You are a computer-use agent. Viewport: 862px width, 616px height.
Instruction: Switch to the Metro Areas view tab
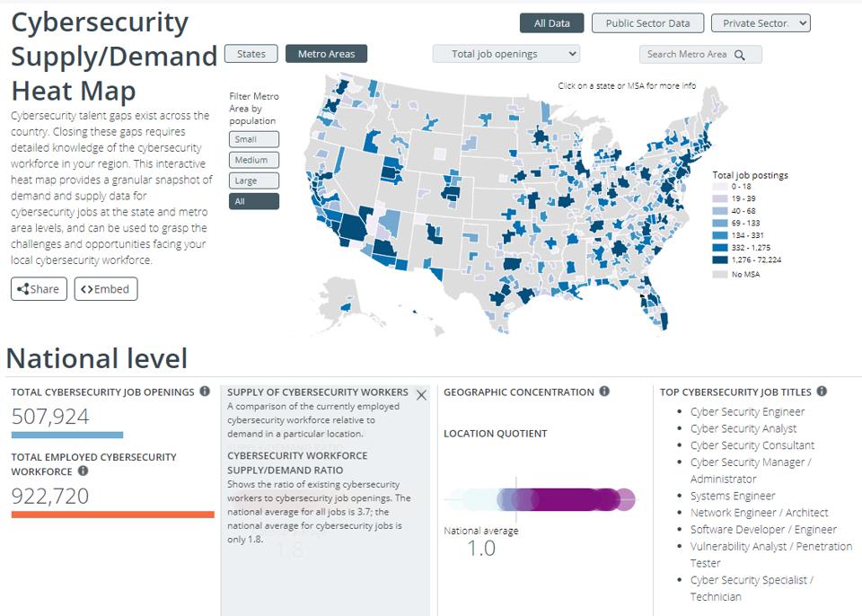[326, 54]
